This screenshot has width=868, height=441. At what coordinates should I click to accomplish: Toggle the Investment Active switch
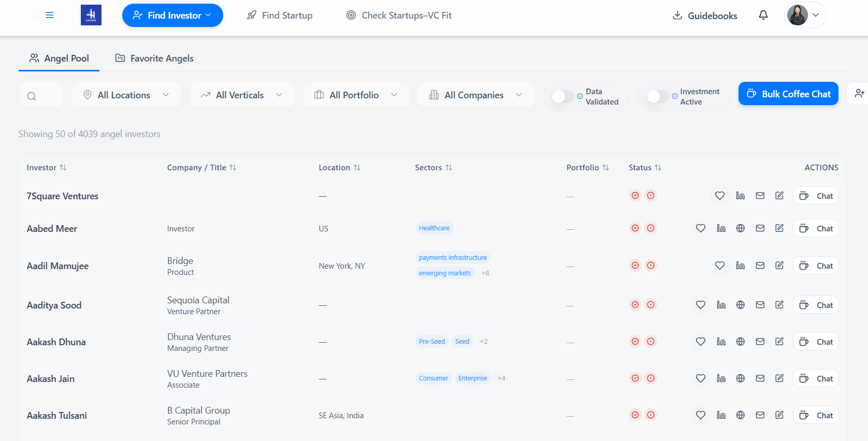pos(657,96)
